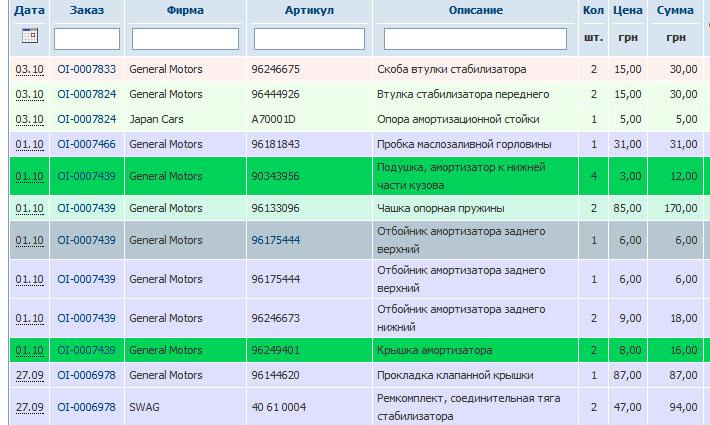710x425 pixels.
Task: Click description Ремкомплект, соединительная тяга стабилизатора
Action: pyautogui.click(x=469, y=407)
